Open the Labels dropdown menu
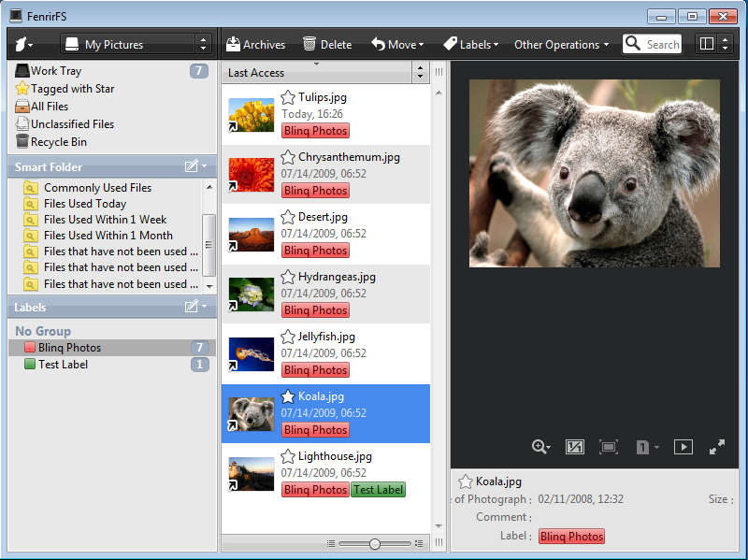 pos(471,44)
